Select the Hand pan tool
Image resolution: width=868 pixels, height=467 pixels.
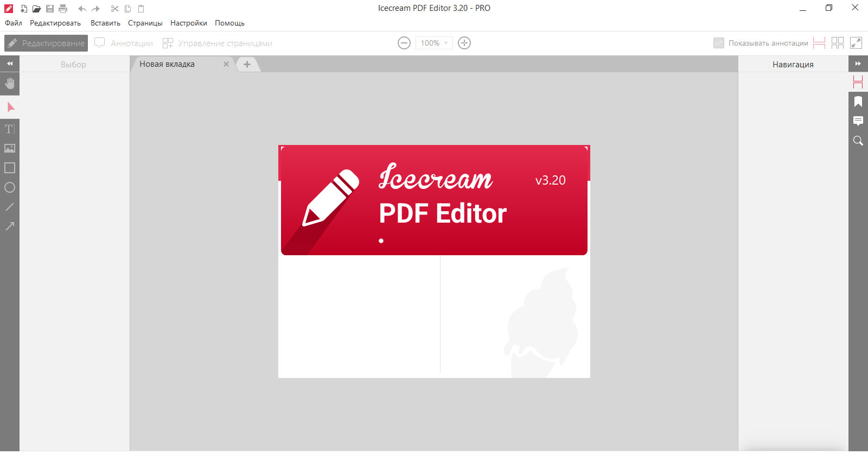point(10,84)
